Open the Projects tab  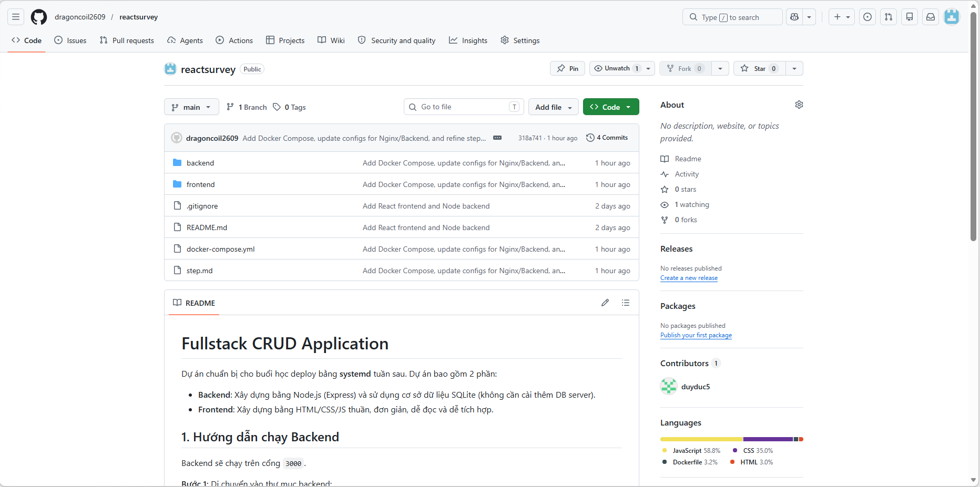coord(285,40)
